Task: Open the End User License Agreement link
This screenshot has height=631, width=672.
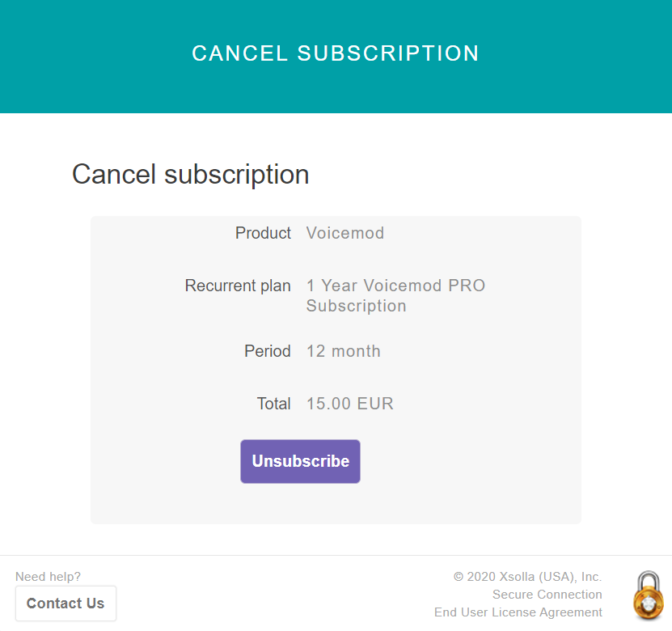Action: pos(518,612)
